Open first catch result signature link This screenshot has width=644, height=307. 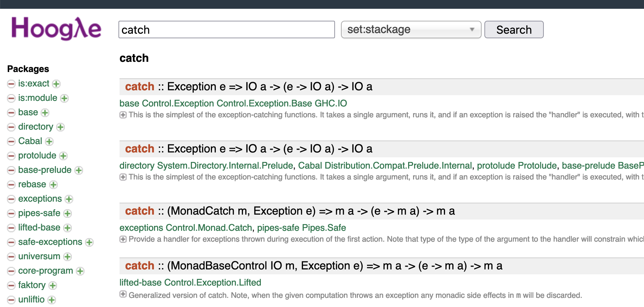click(x=249, y=87)
